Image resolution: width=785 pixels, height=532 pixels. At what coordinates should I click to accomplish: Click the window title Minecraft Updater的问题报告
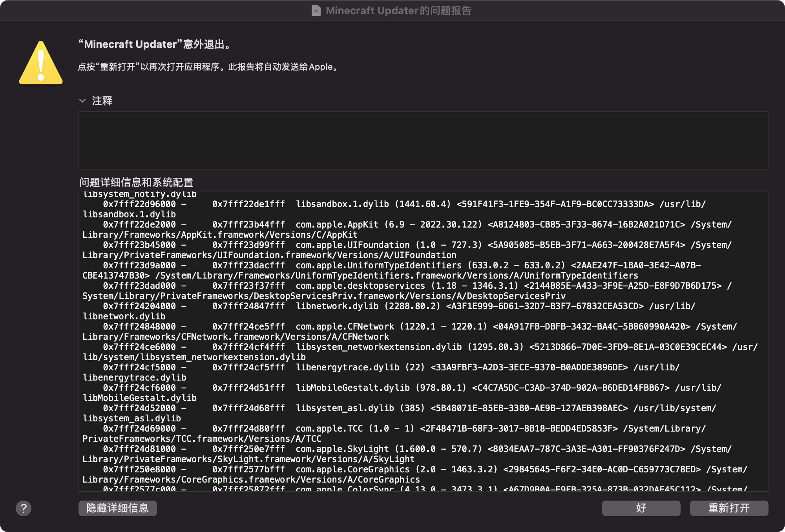click(x=398, y=11)
